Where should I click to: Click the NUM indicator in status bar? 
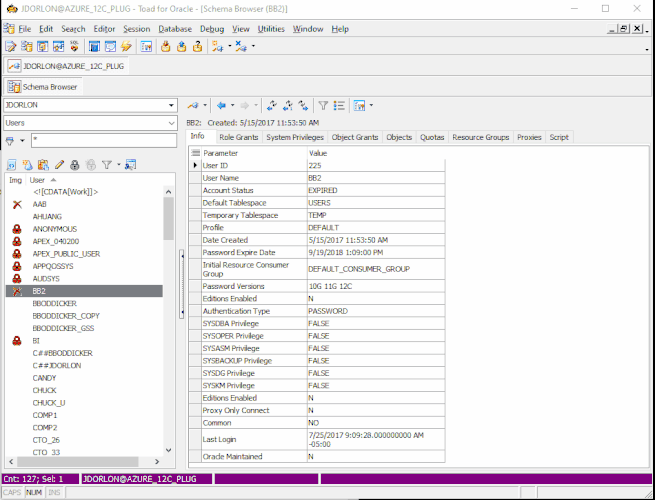pos(34,492)
